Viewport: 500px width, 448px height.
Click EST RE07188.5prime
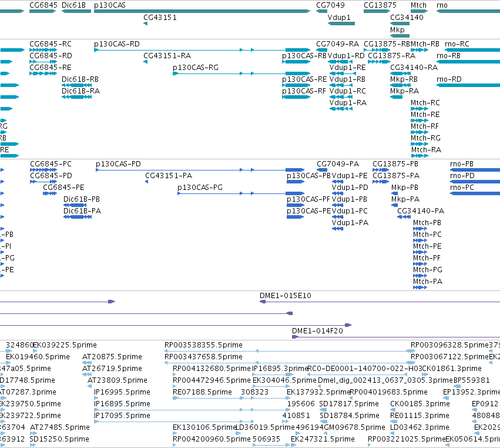pos(202,392)
